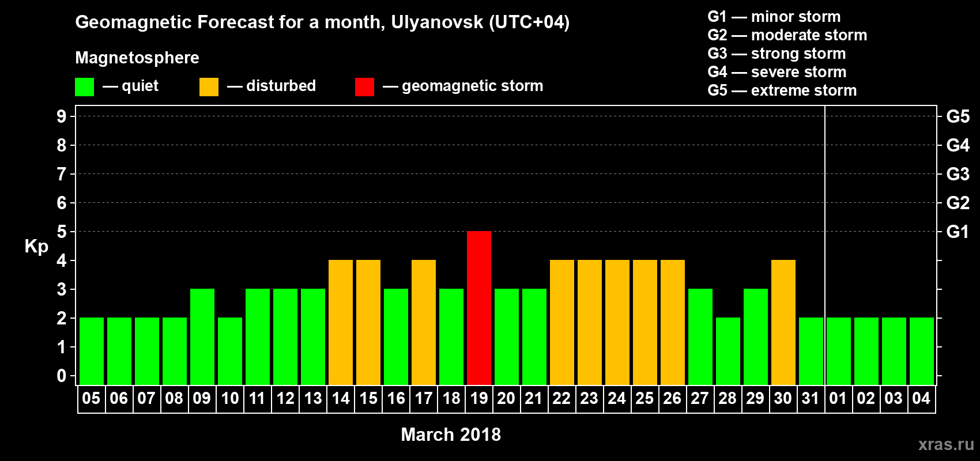980x461 pixels.
Task: Select the date label 04 at far right
Action: (921, 399)
